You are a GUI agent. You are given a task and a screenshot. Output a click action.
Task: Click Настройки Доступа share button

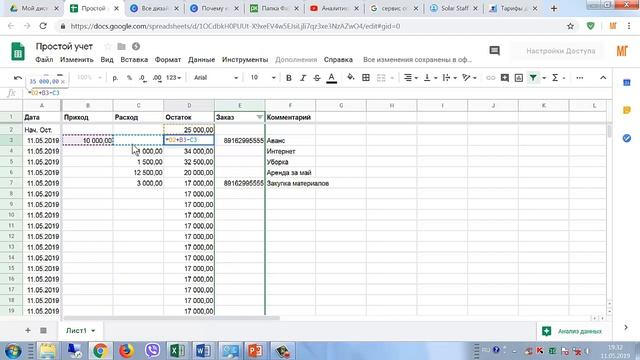(x=560, y=51)
